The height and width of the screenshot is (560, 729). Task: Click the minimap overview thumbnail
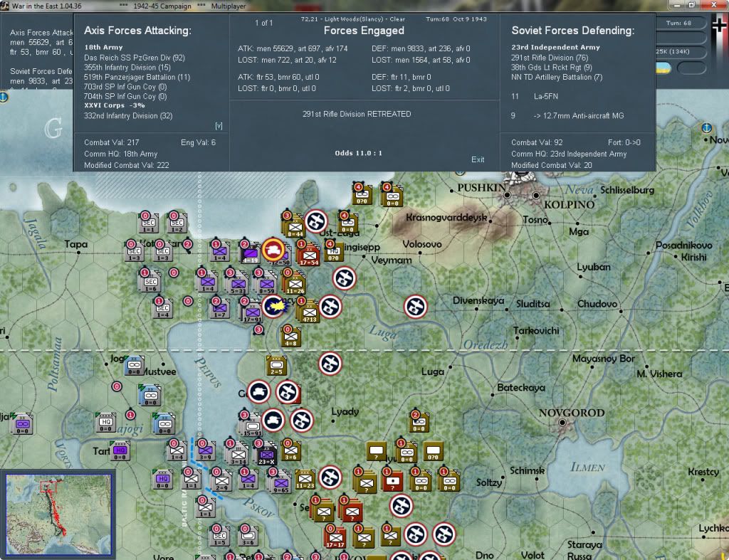point(58,514)
